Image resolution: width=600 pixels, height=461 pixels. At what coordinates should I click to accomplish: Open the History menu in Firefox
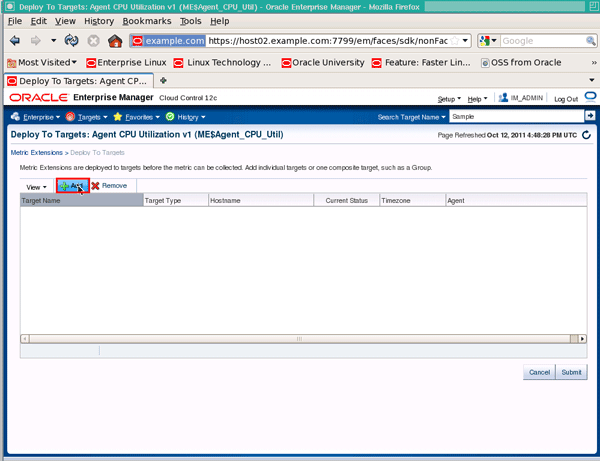point(99,21)
